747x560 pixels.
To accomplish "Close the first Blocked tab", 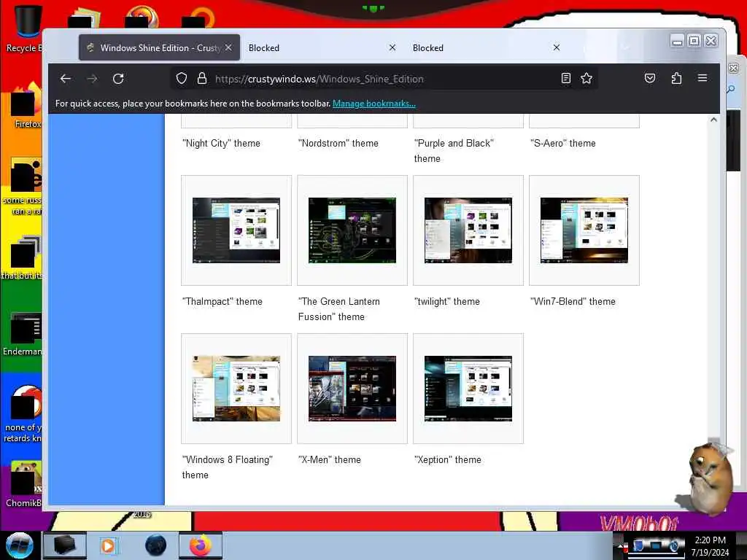I will pyautogui.click(x=392, y=47).
